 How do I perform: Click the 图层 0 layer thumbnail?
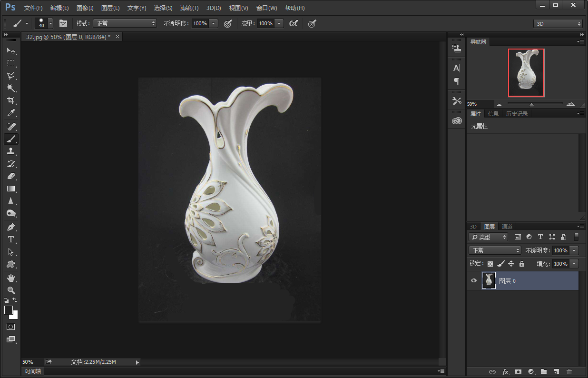click(489, 281)
